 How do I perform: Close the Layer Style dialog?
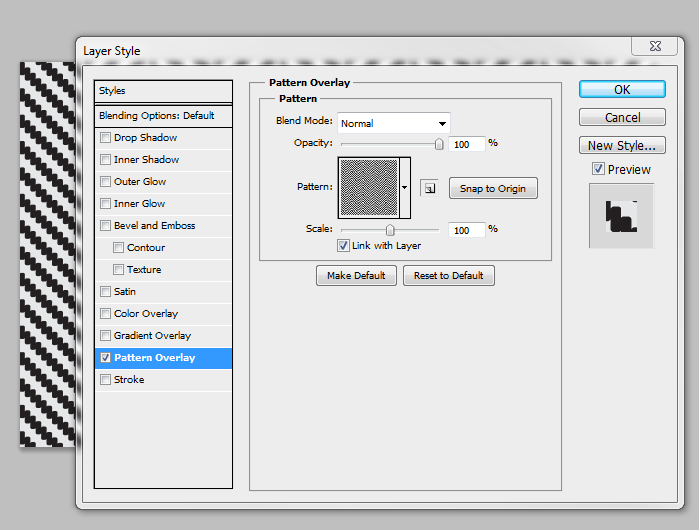pyautogui.click(x=655, y=46)
